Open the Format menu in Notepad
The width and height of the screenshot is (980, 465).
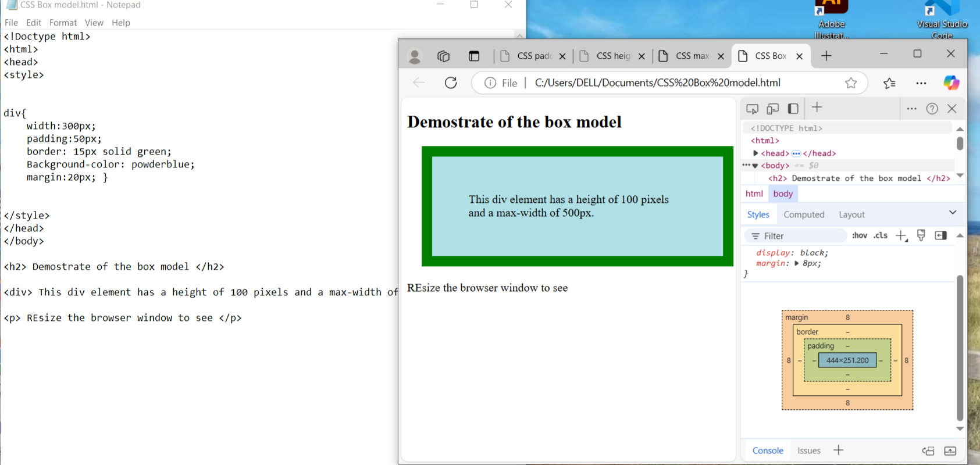coord(63,23)
